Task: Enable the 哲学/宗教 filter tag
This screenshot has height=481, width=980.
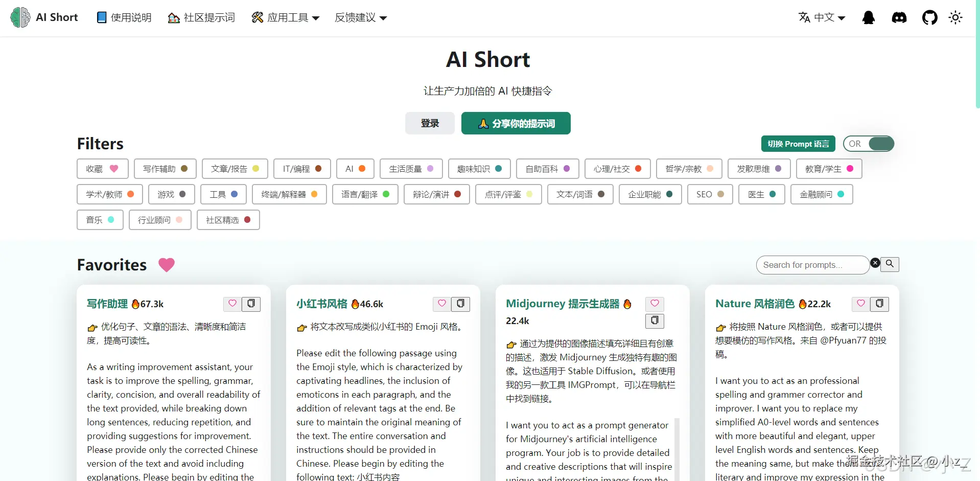Action: coord(689,169)
